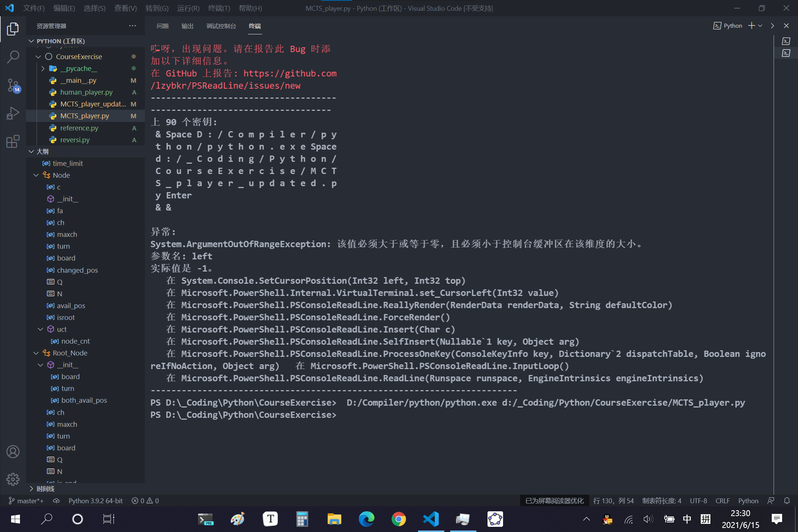798x532 pixels.
Task: Click the new terminal plus icon
Action: click(x=751, y=25)
